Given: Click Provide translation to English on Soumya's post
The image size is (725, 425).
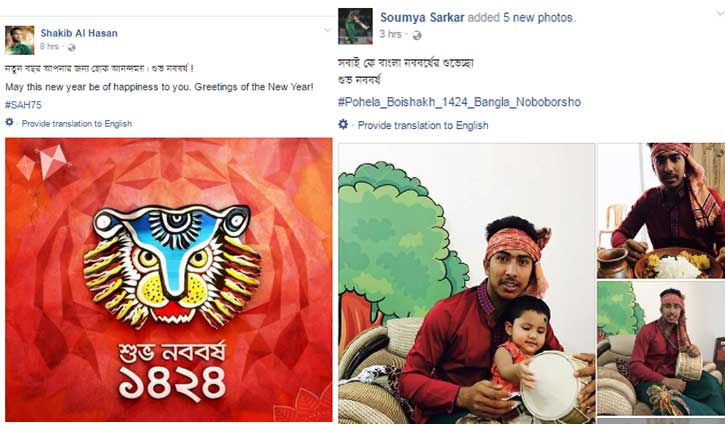Looking at the screenshot, I should pyautogui.click(x=423, y=125).
